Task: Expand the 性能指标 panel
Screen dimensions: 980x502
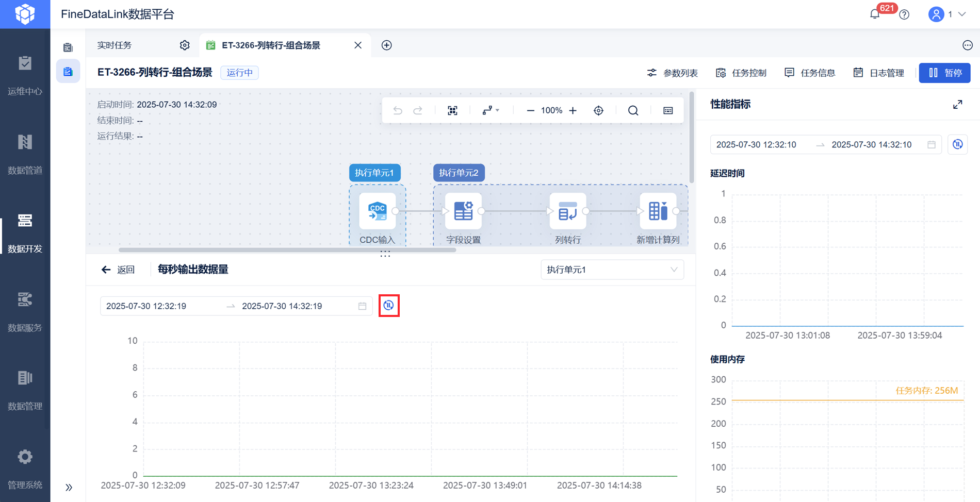Action: click(958, 105)
